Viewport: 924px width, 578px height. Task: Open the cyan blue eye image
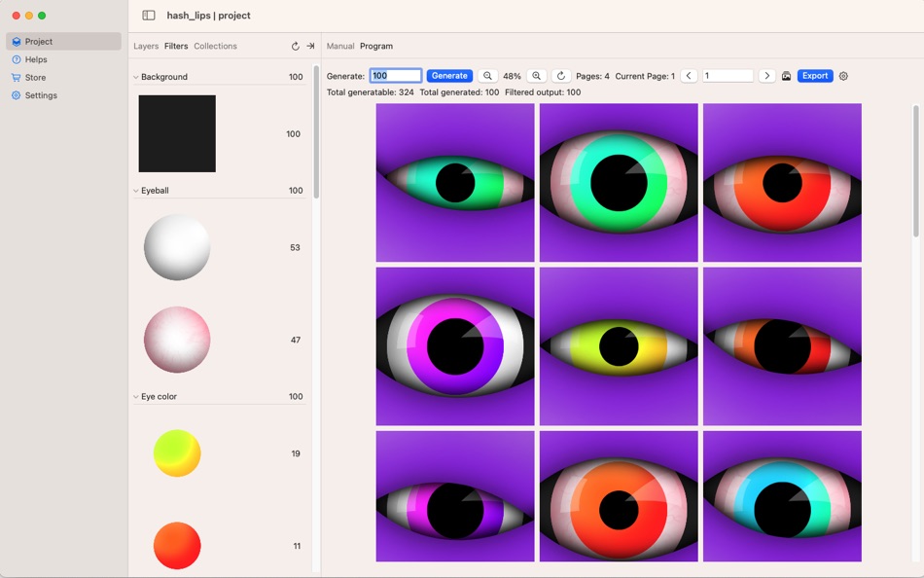tap(782, 496)
